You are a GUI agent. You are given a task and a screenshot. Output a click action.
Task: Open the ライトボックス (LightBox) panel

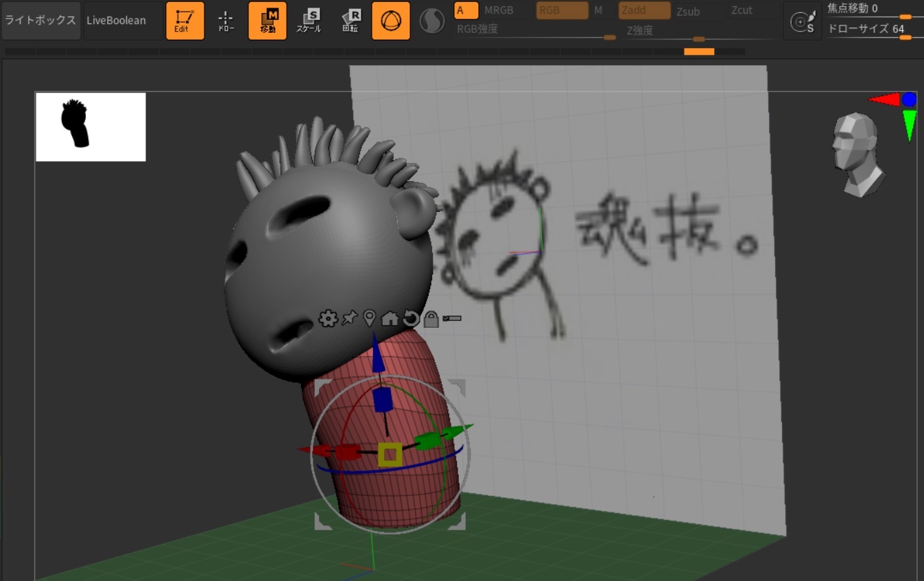point(40,20)
